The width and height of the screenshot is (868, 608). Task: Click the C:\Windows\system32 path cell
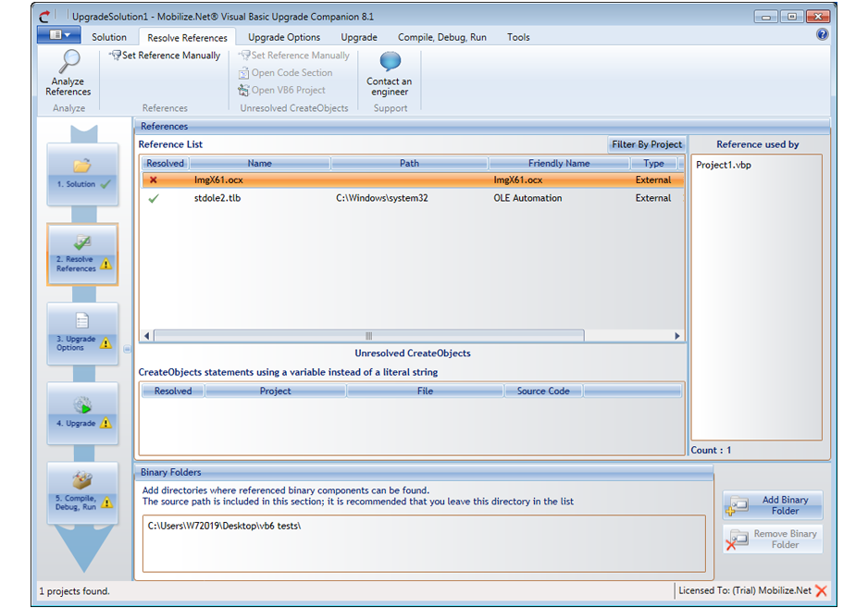point(382,198)
